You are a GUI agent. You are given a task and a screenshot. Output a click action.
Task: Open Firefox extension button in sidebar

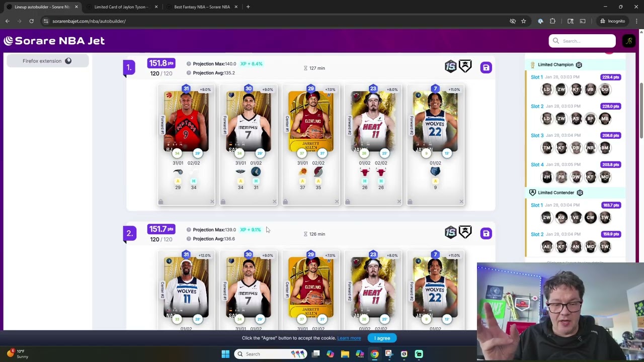[48, 61]
